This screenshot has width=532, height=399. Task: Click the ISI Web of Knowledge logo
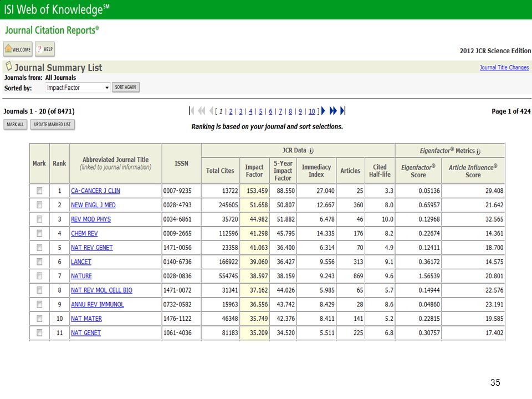[57, 9]
